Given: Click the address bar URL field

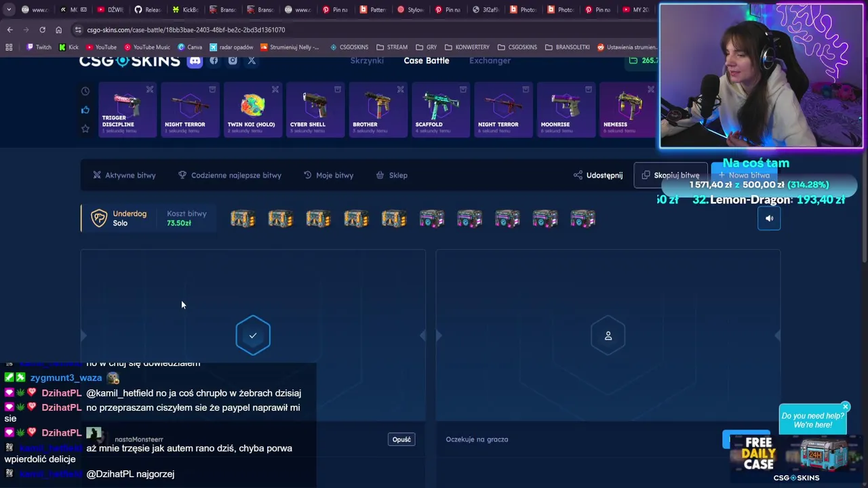Looking at the screenshot, I should pyautogui.click(x=366, y=30).
